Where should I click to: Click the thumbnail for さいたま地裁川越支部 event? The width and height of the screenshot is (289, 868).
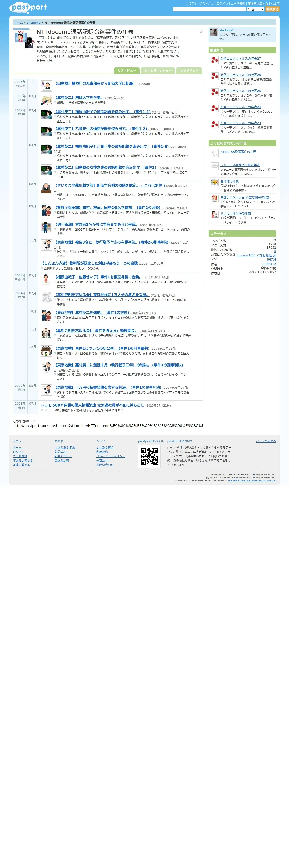pyautogui.click(x=46, y=188)
